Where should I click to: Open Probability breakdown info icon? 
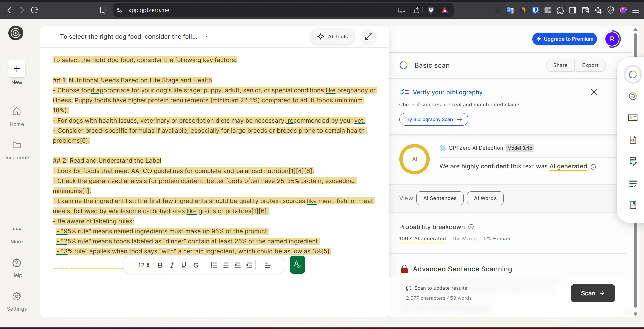click(x=471, y=227)
